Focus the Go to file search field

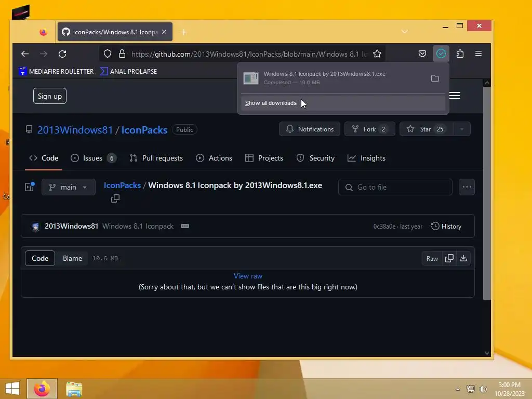tap(395, 187)
